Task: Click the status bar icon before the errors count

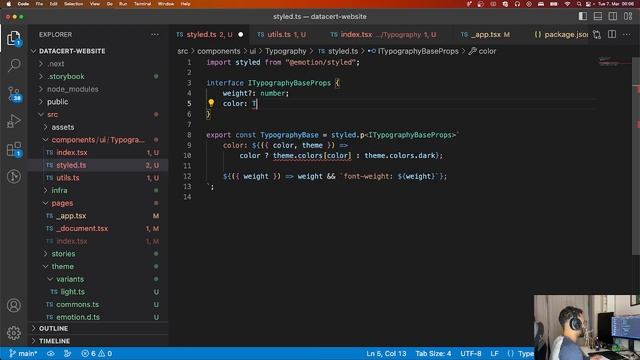Action: tap(67, 353)
